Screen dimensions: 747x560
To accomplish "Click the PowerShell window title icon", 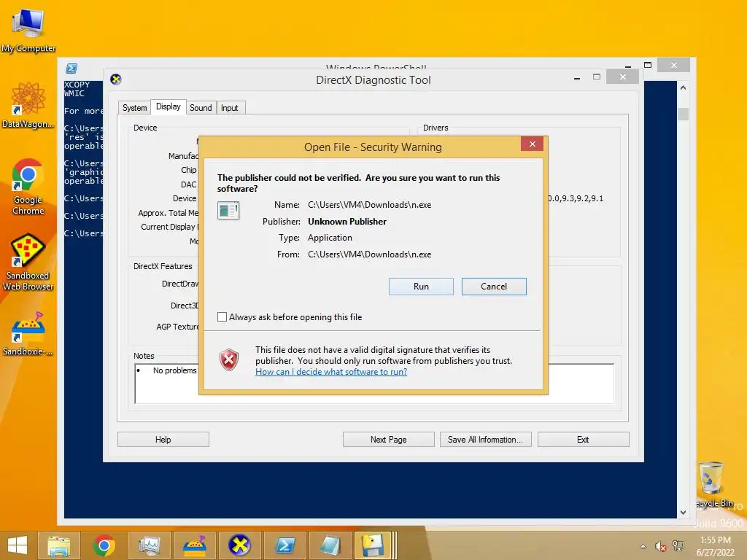I will click(71, 69).
